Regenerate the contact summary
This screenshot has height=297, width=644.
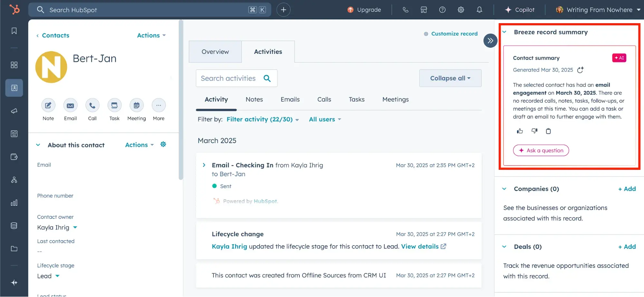(x=580, y=70)
